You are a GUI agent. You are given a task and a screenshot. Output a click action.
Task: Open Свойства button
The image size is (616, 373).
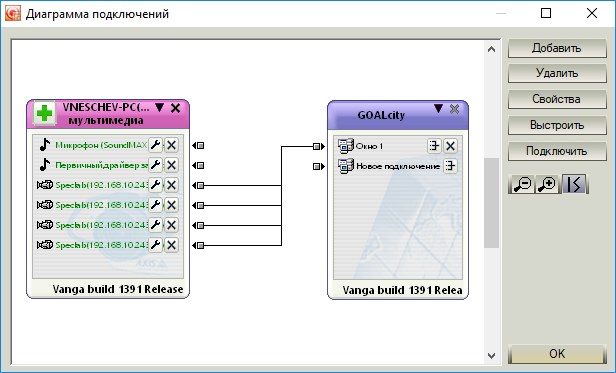coord(557,99)
